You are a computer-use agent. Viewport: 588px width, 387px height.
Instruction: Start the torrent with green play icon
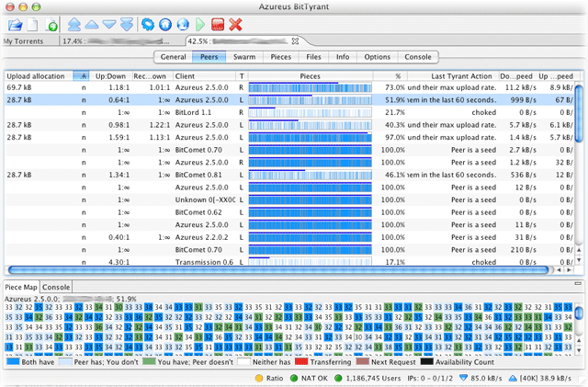[200, 25]
